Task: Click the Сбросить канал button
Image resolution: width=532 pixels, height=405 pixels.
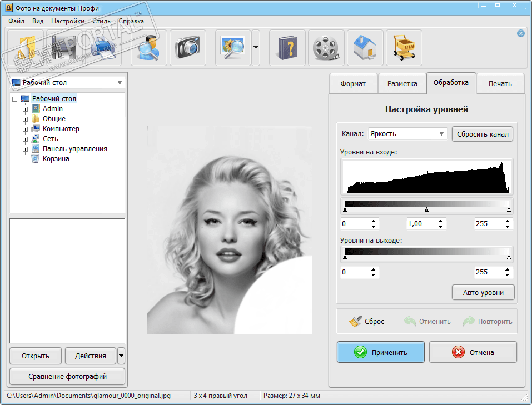Action: (x=483, y=134)
